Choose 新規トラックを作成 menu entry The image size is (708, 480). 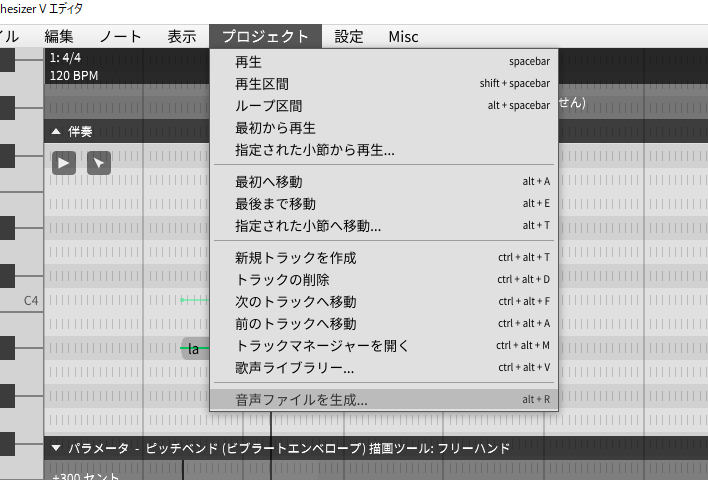384,257
